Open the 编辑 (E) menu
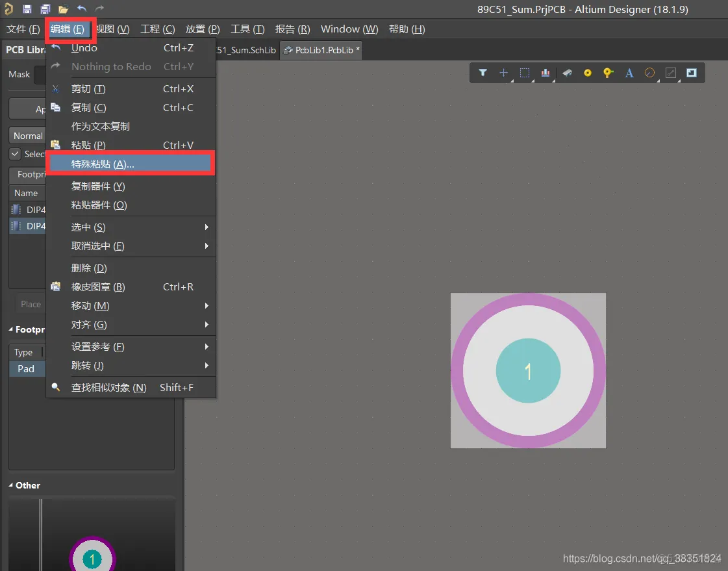Screen dimensions: 728x571 point(68,29)
